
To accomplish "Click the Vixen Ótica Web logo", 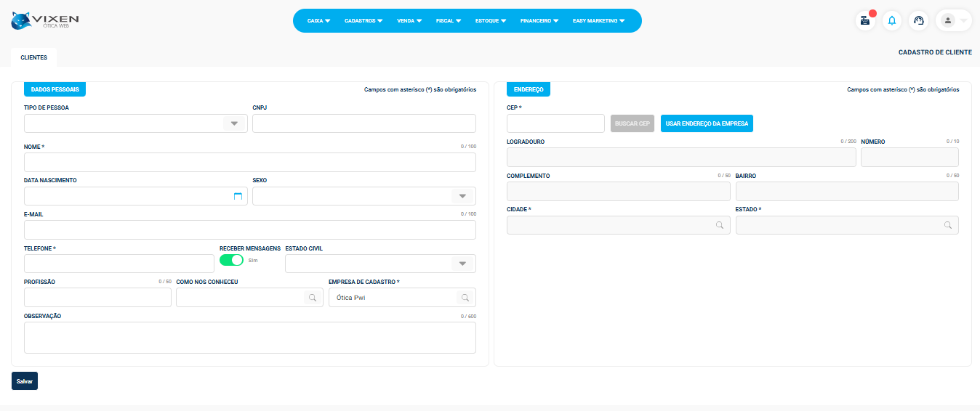I will [x=45, y=21].
